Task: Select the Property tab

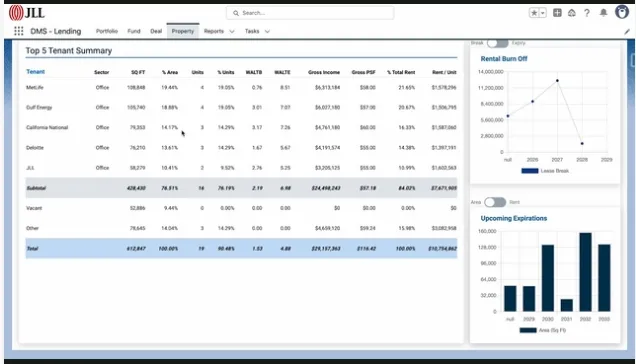Action: tap(183, 31)
